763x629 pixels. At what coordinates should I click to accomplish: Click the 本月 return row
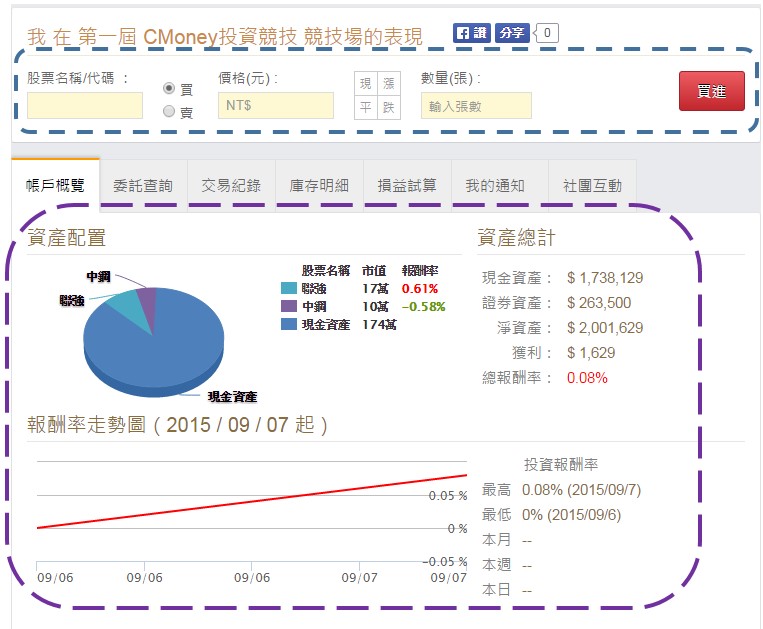507,540
